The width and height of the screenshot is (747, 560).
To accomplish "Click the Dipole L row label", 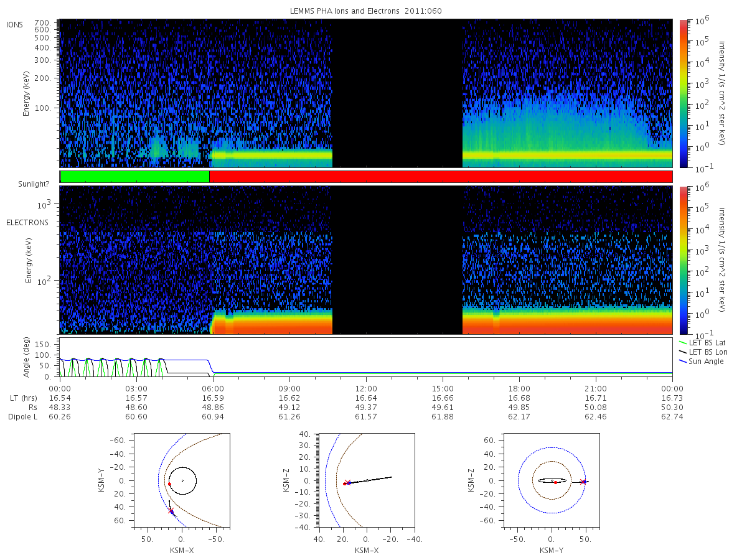I will pyautogui.click(x=22, y=417).
